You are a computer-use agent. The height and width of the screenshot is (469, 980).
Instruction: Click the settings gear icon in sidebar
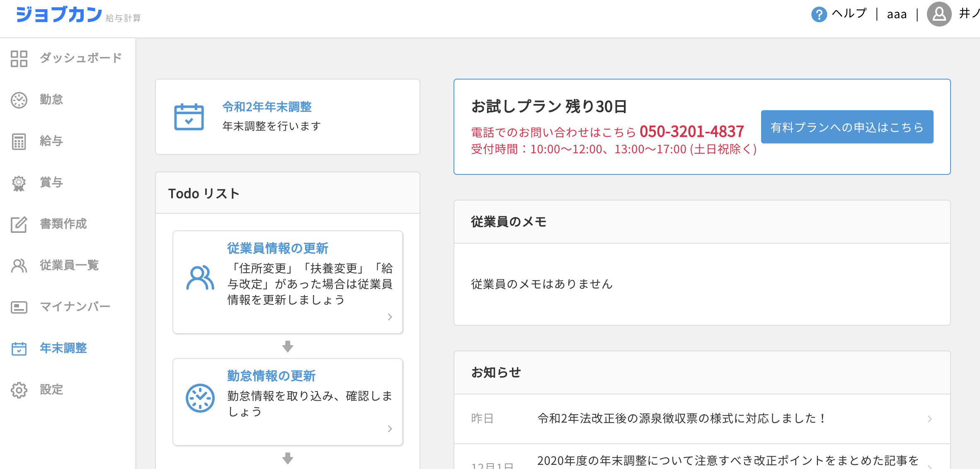(19, 390)
